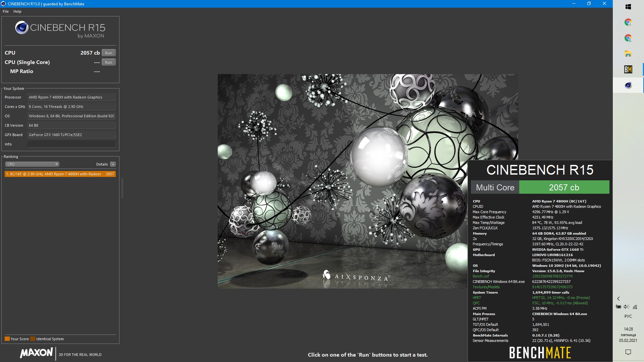Switch the РУС input language
The height and width of the screenshot is (362, 644).
pyautogui.click(x=628, y=316)
